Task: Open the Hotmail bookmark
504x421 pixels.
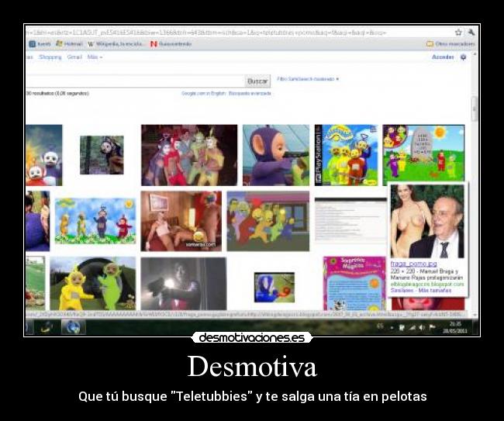Action: tap(70, 43)
